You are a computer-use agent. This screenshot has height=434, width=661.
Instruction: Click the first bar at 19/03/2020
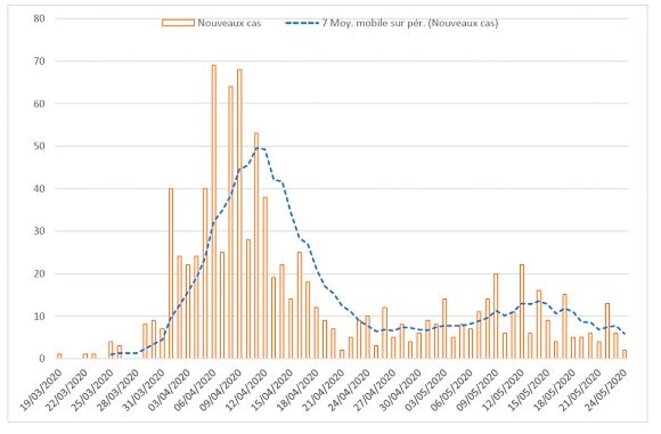(59, 356)
